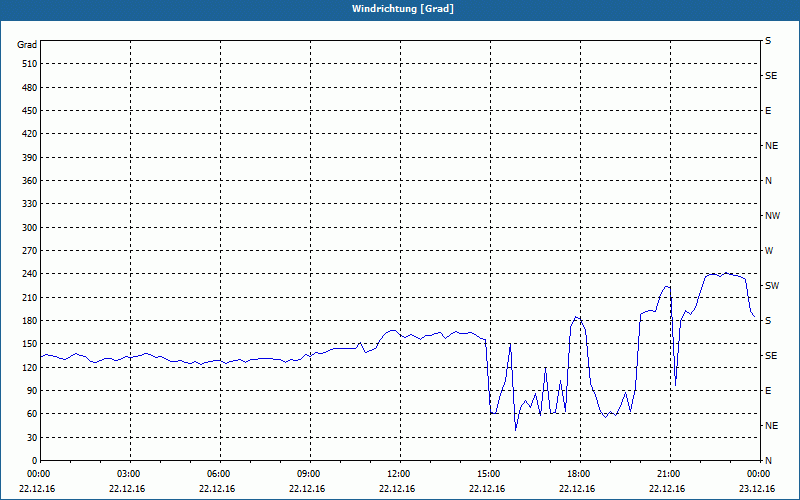Click the W compass label on right axis
The image size is (800, 500).
(x=769, y=251)
